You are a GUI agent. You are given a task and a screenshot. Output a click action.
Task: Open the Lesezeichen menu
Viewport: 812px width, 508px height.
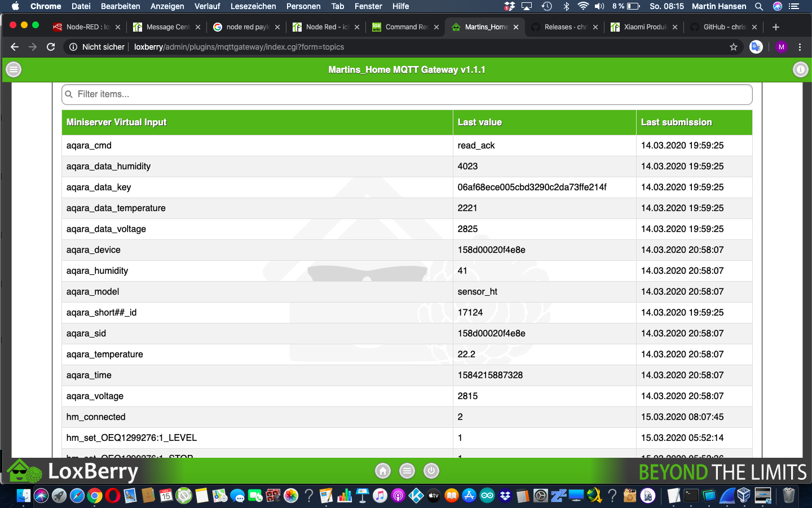253,6
